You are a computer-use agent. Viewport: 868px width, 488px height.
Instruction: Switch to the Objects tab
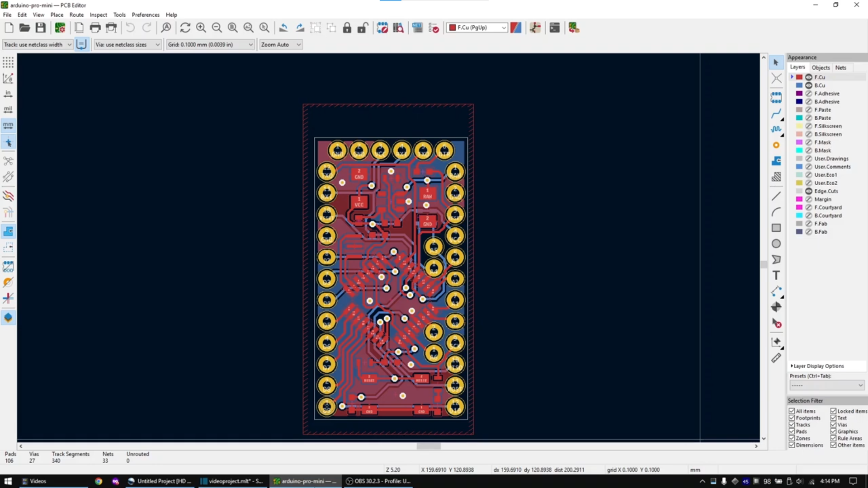click(x=821, y=67)
